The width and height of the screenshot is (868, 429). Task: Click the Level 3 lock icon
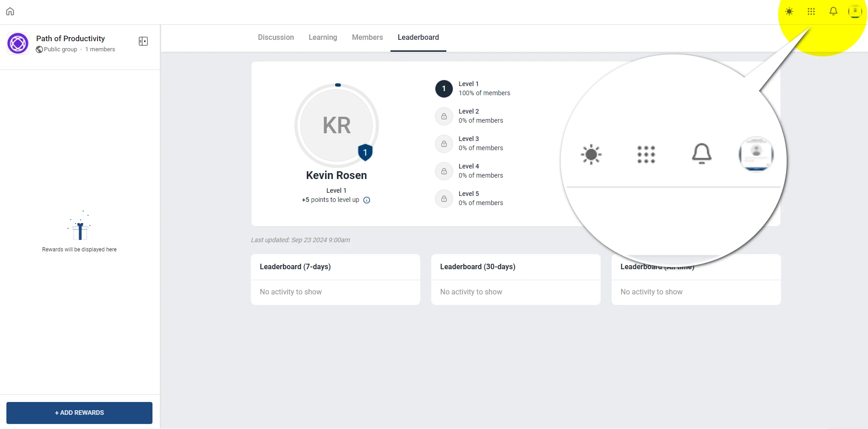[x=444, y=144]
